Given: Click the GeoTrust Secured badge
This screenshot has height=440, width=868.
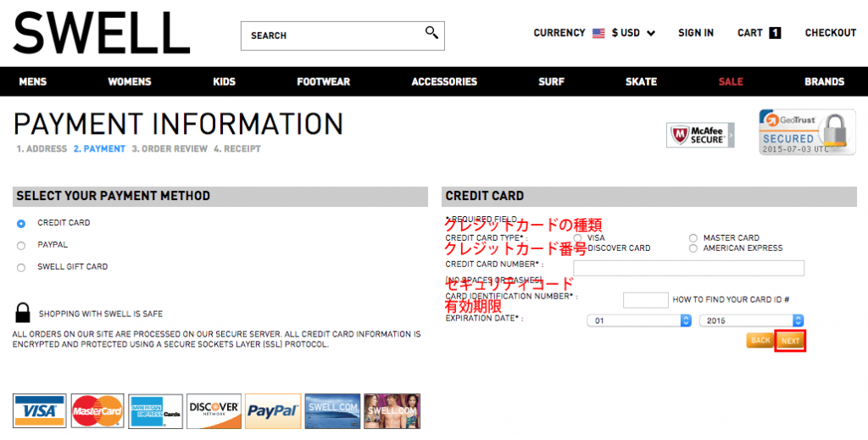Looking at the screenshot, I should point(807,132).
